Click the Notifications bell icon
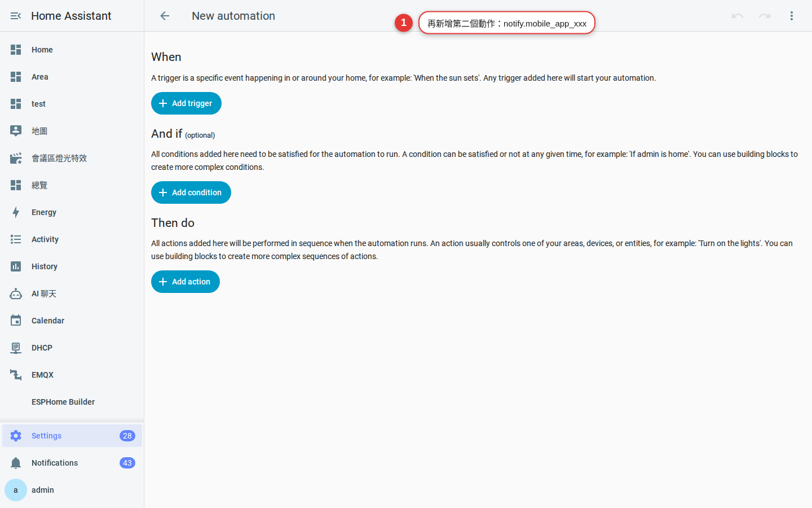This screenshot has height=508, width=812. (16, 463)
